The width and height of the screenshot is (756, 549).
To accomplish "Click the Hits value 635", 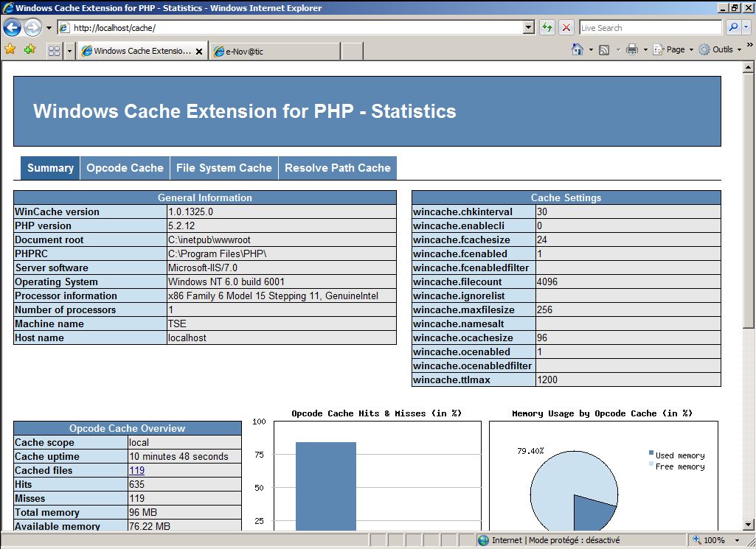I will point(137,484).
